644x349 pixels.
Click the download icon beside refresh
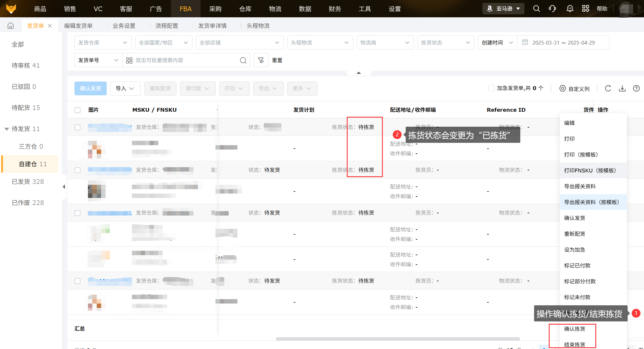tap(622, 88)
